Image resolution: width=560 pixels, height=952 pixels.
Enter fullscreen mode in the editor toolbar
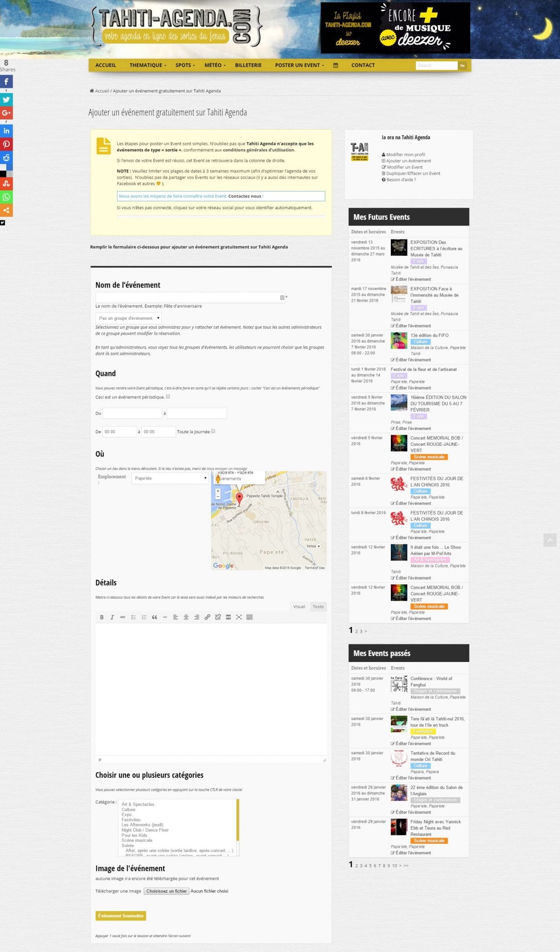tap(239, 617)
